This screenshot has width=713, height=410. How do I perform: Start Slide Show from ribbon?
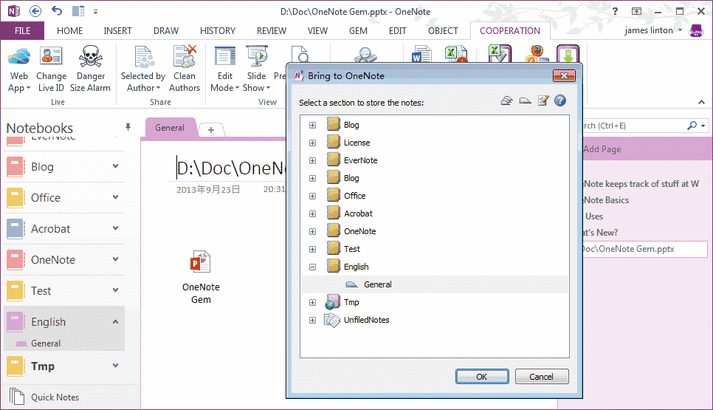pos(256,69)
